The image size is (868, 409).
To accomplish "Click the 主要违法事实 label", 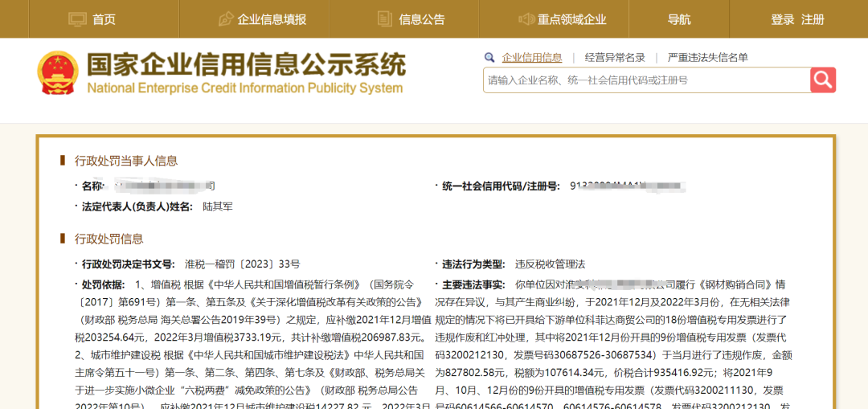I will [474, 285].
